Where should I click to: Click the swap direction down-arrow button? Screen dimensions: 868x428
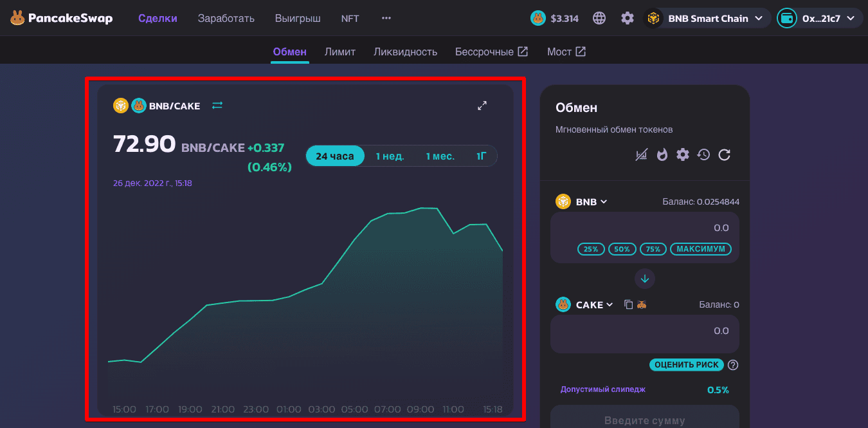645,279
